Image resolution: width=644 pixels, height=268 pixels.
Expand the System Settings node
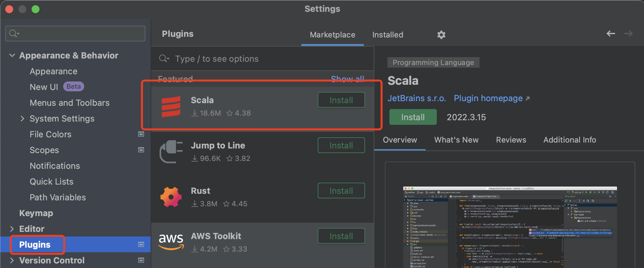click(x=22, y=119)
